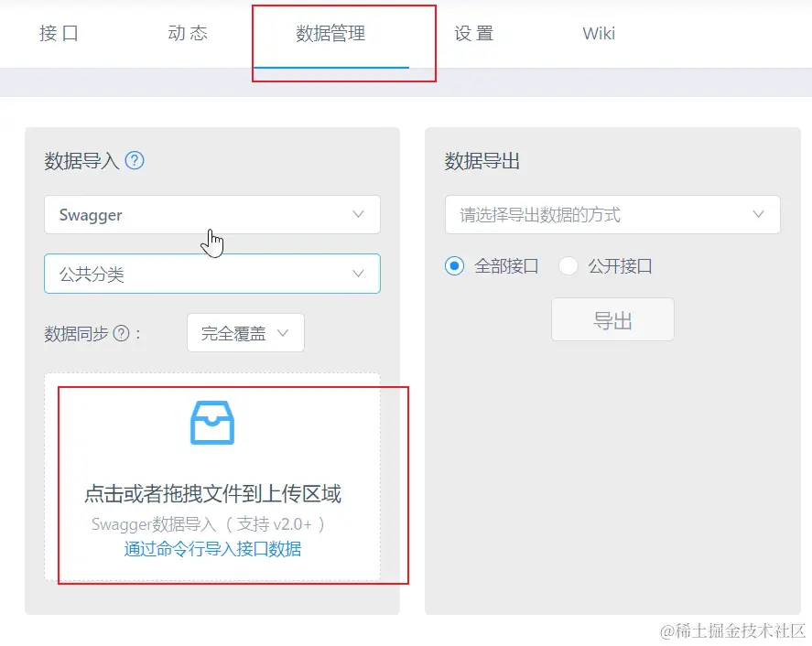Click the chevron arrow in 完全覆盖 selector

(x=283, y=333)
